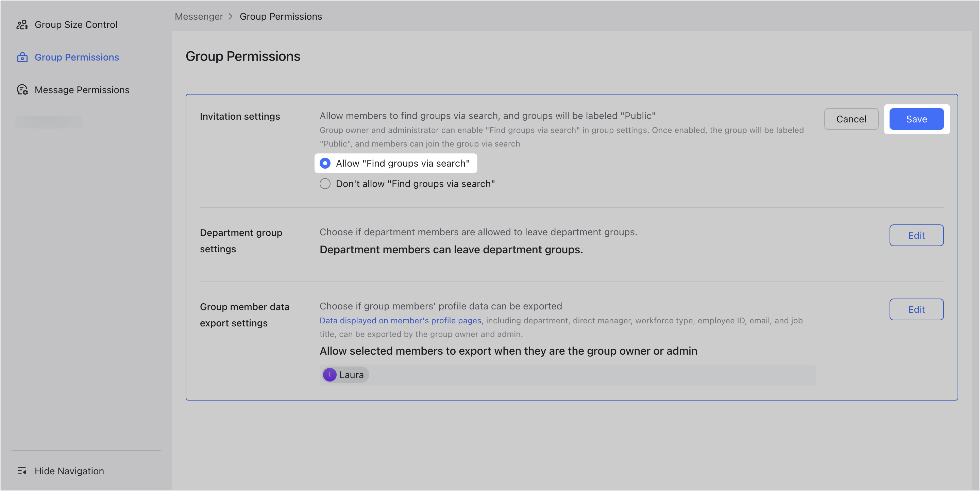The width and height of the screenshot is (980, 491).
Task: Click the breadcrumb chevron separator
Action: click(x=231, y=16)
